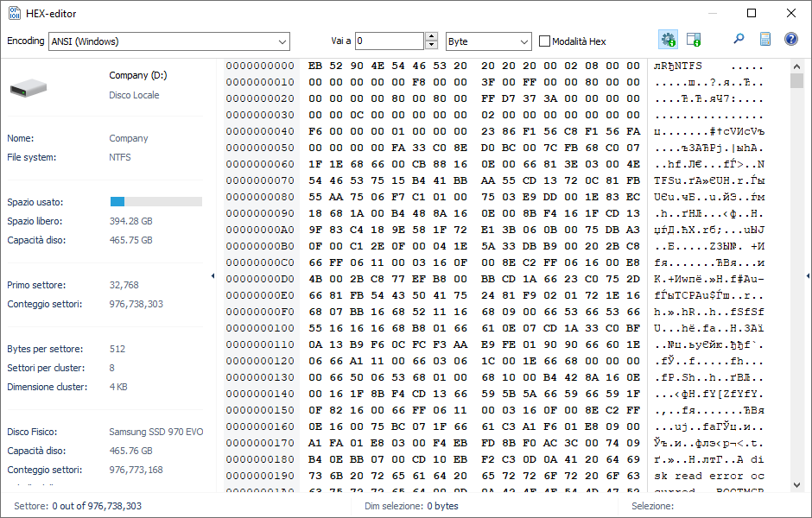
Task: Open the Encoding ANSI (Windows) dropdown
Action: (x=169, y=41)
